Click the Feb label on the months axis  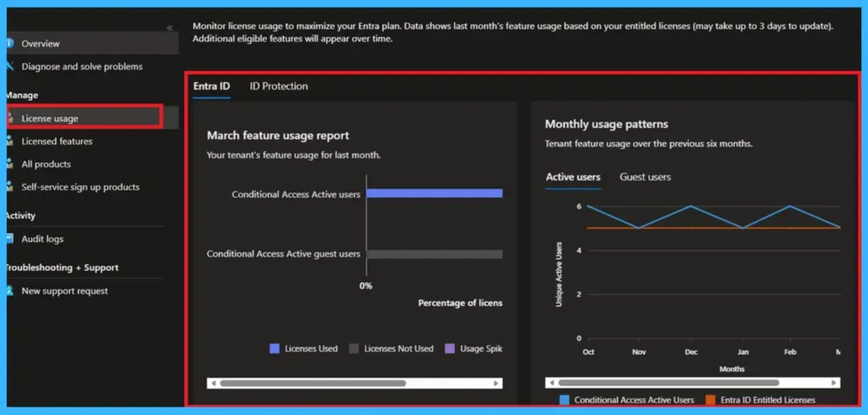pos(789,352)
